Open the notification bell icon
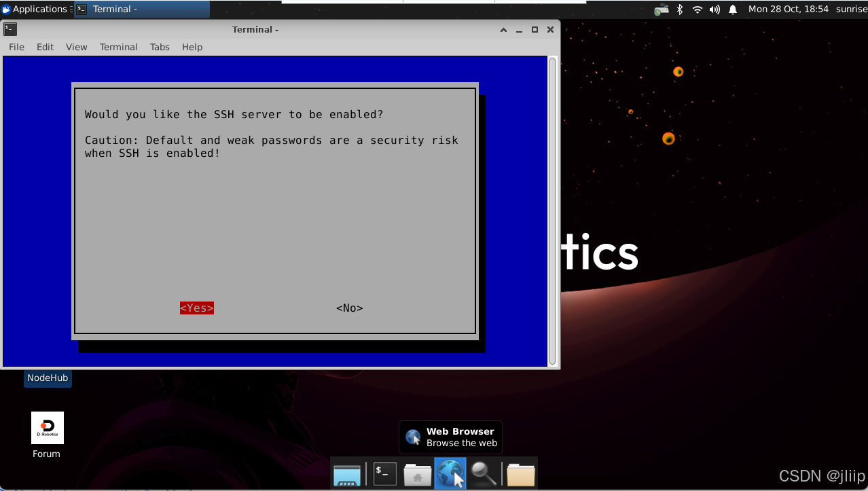This screenshot has height=491, width=868. pyautogui.click(x=733, y=10)
